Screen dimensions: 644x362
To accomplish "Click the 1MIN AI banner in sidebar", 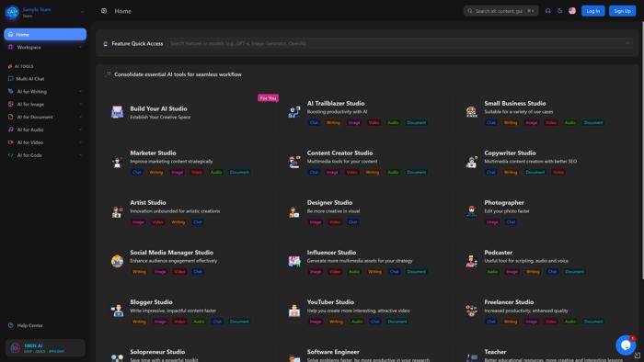I will click(x=45, y=348).
